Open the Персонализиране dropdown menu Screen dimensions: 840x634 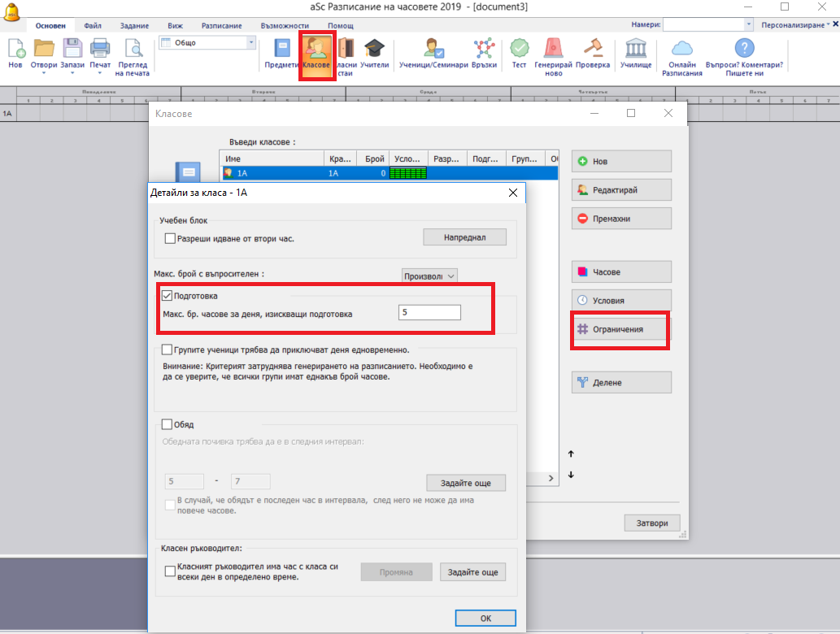pyautogui.click(x=798, y=25)
